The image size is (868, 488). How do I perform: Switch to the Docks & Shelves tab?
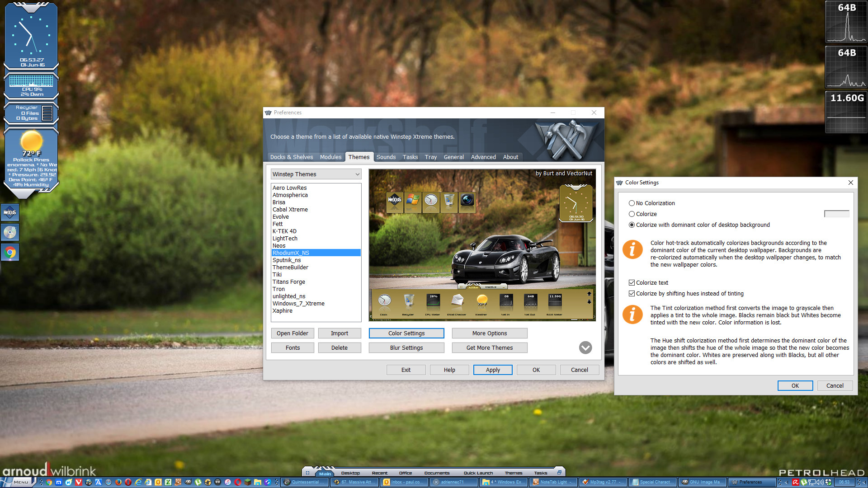click(x=291, y=157)
